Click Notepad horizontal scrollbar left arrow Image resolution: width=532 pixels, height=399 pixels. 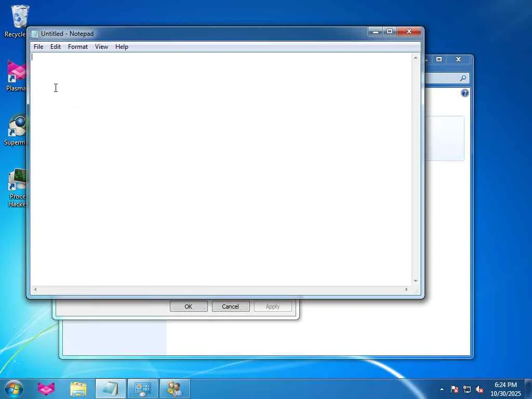pyautogui.click(x=35, y=289)
